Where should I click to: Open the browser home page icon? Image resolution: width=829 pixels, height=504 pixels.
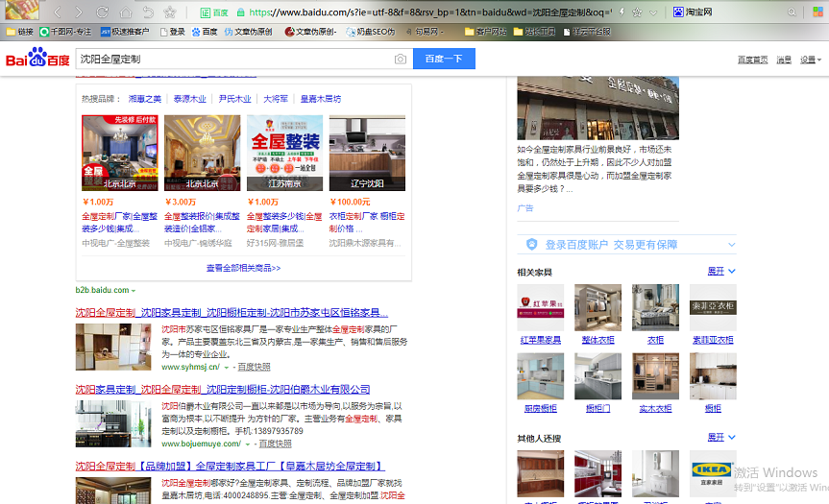click(x=126, y=12)
